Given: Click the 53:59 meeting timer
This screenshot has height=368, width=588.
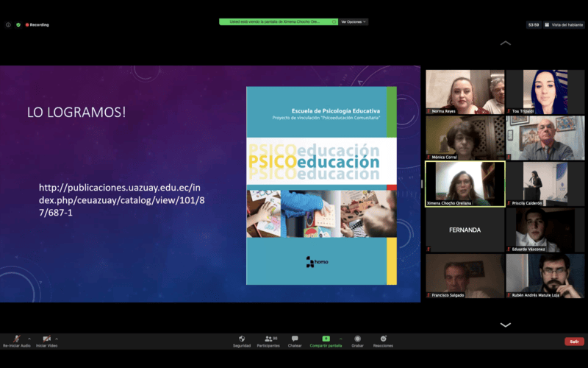Looking at the screenshot, I should (x=534, y=25).
